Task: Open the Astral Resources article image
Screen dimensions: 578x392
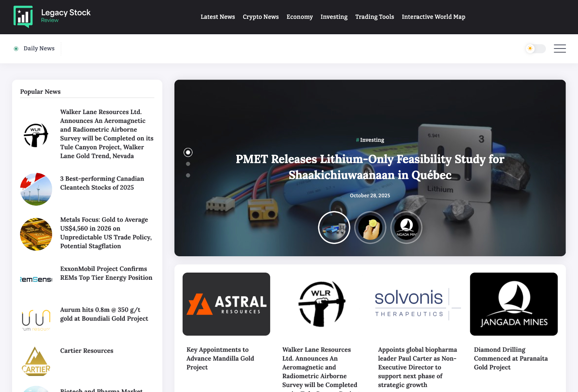Action: point(226,304)
